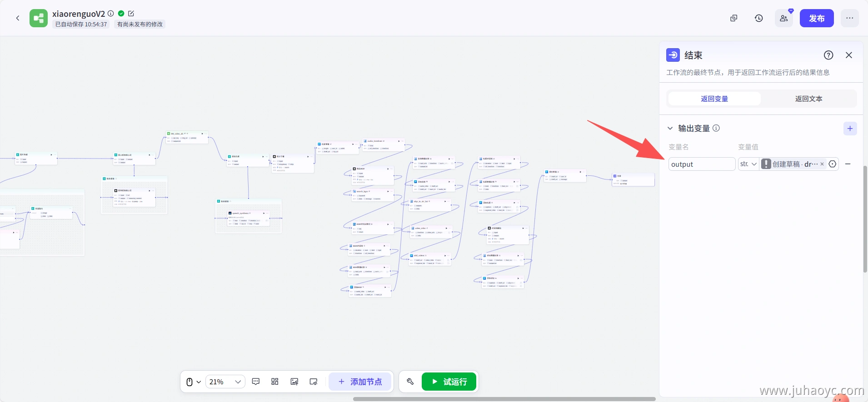Open the comment tool in bottom toolbar

(256, 382)
